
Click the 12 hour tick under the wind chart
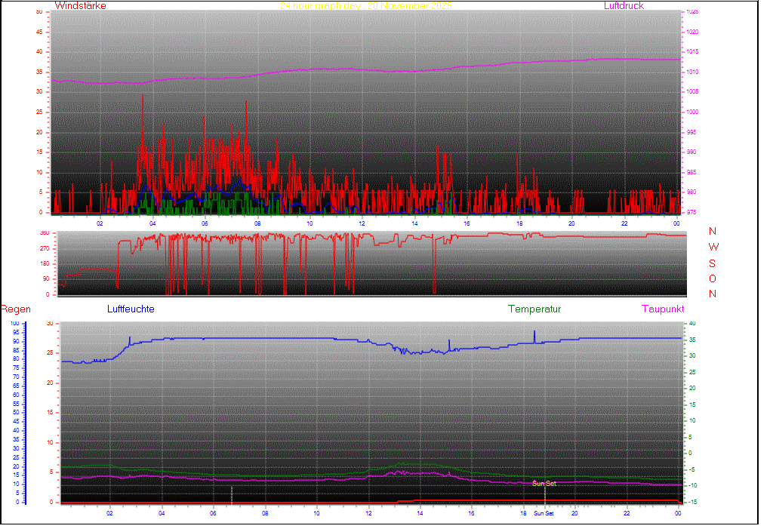coord(362,223)
